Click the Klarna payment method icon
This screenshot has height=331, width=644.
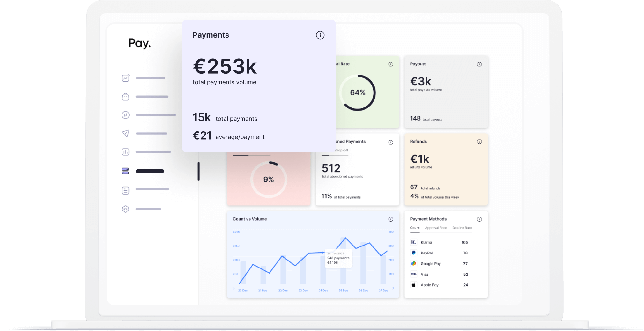414,242
